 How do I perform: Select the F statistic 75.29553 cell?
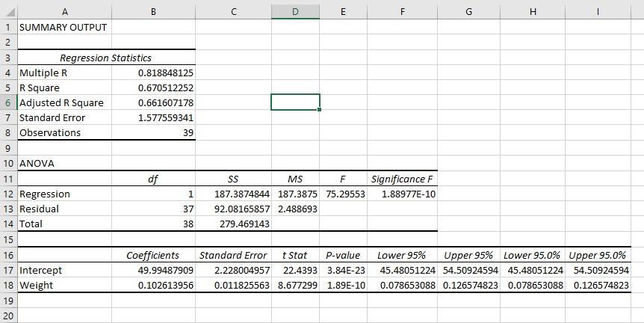point(344,194)
